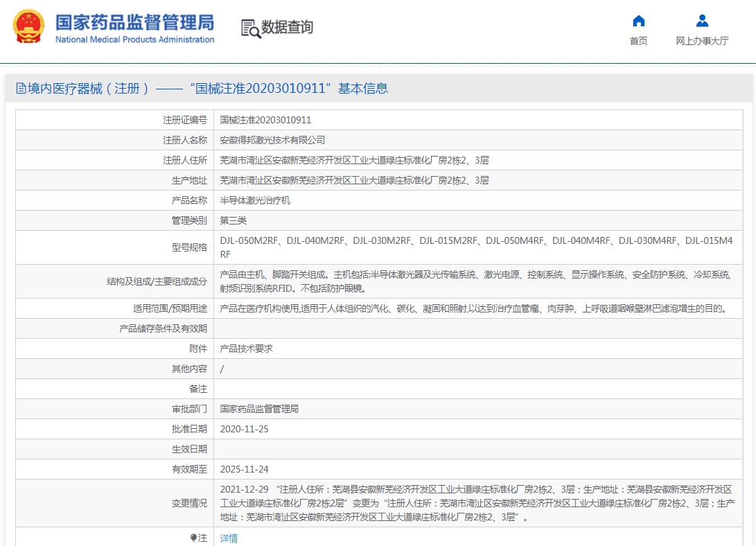
Task: Click the 生产地址 label cell
Action: pyautogui.click(x=115, y=180)
